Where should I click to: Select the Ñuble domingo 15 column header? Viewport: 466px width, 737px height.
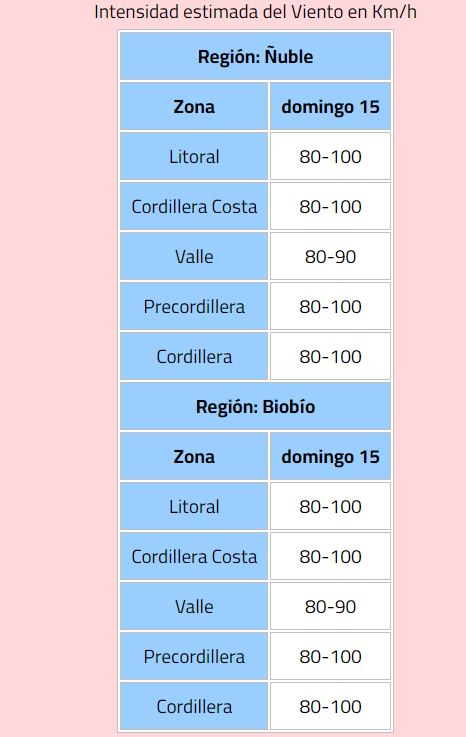pos(330,107)
